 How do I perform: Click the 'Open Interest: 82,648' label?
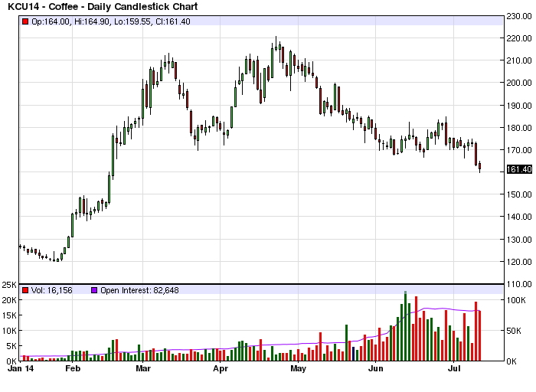139,290
